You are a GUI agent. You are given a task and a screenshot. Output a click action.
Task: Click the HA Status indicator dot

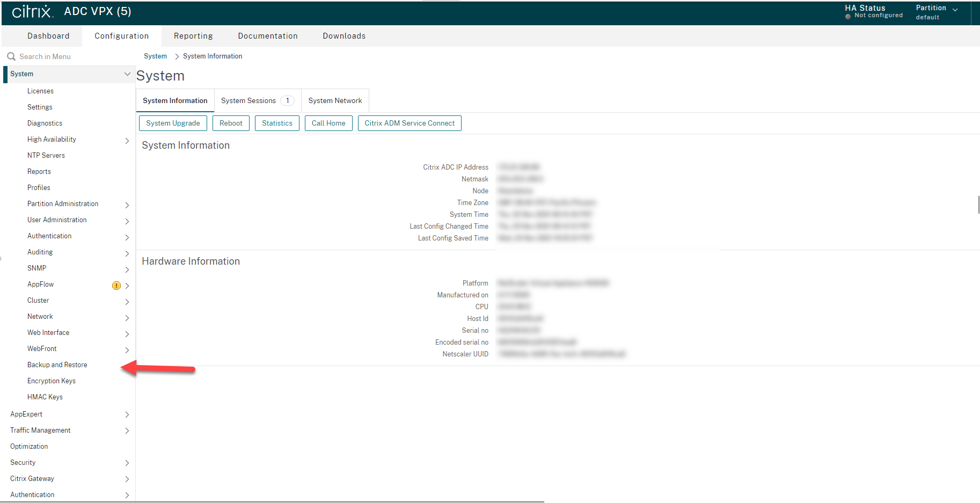(x=848, y=16)
